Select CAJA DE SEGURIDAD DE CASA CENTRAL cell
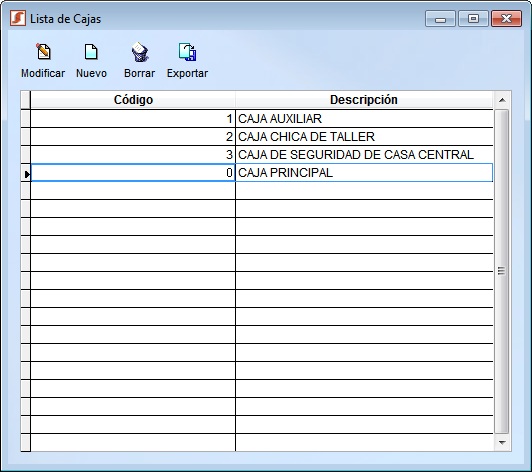Screen dimensions: 532x472 coord(364,155)
